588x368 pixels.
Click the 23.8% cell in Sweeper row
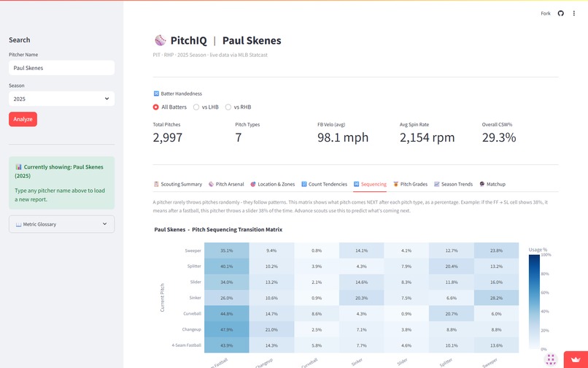(496, 250)
